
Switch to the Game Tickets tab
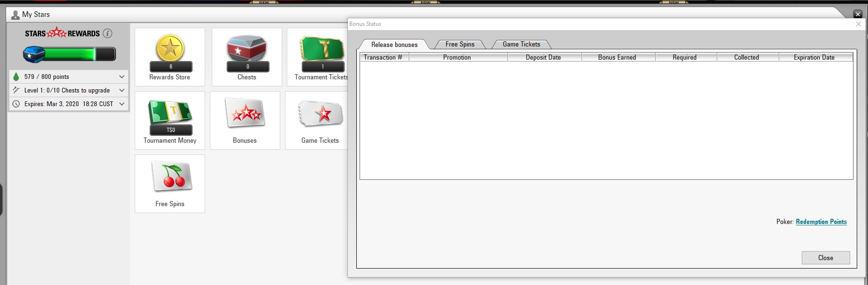pyautogui.click(x=521, y=44)
